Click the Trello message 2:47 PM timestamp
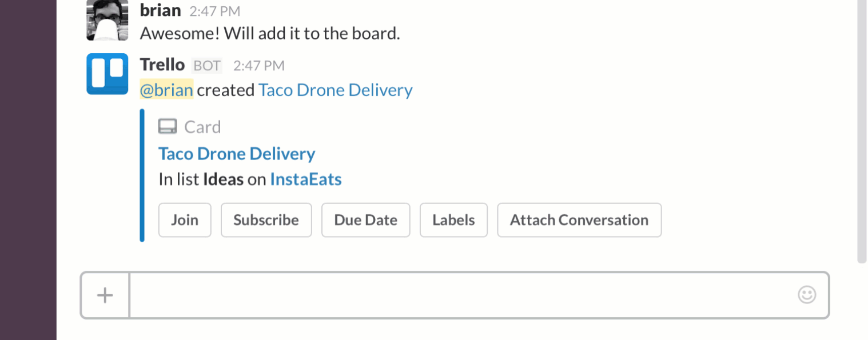The image size is (868, 340). click(x=259, y=66)
